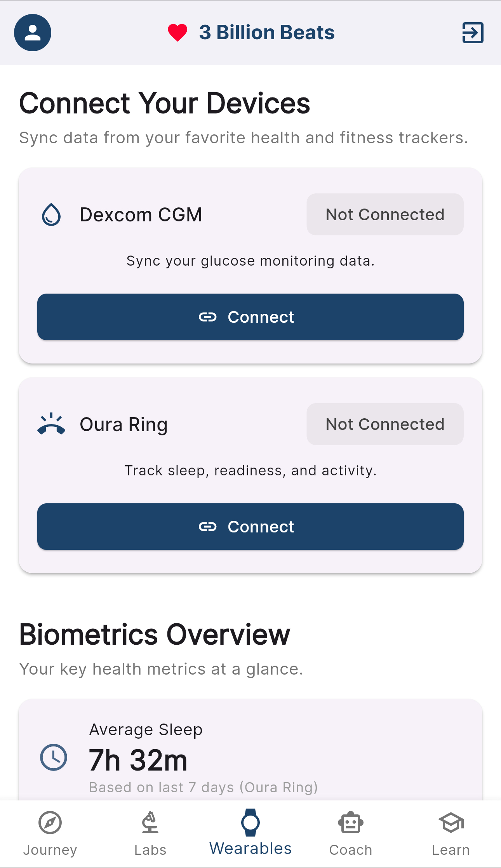Select the compass icon for Journey
This screenshot has width=501, height=868.
tap(50, 821)
